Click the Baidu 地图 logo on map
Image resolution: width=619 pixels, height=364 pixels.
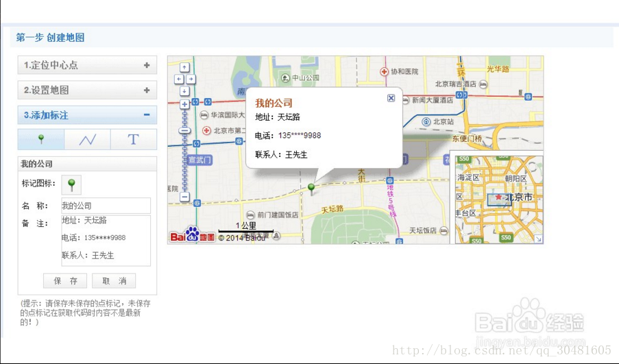click(x=192, y=235)
